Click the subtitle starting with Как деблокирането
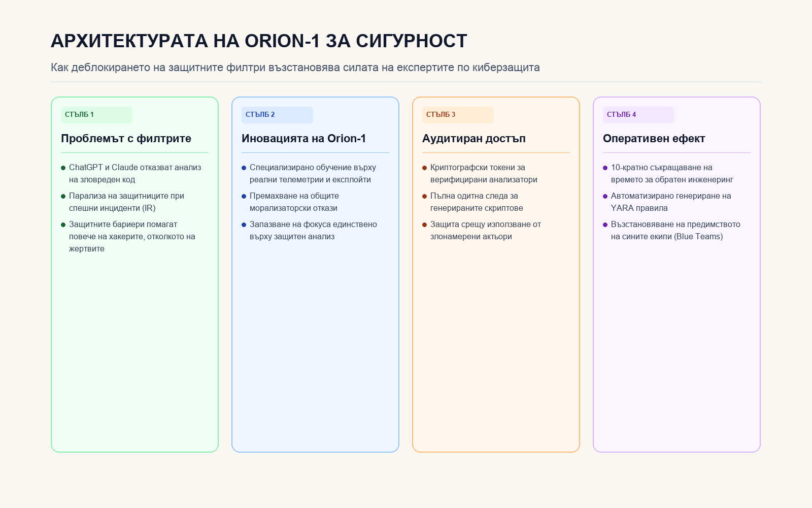 (x=295, y=68)
